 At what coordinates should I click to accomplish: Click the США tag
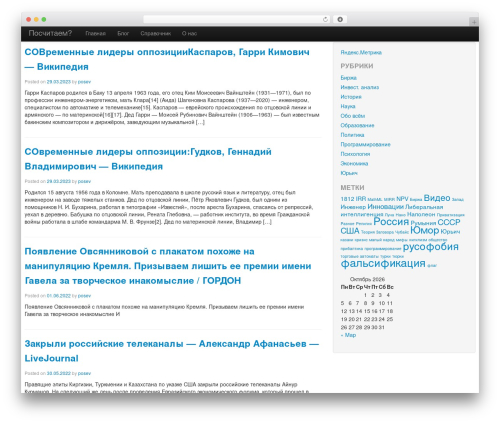click(x=350, y=231)
